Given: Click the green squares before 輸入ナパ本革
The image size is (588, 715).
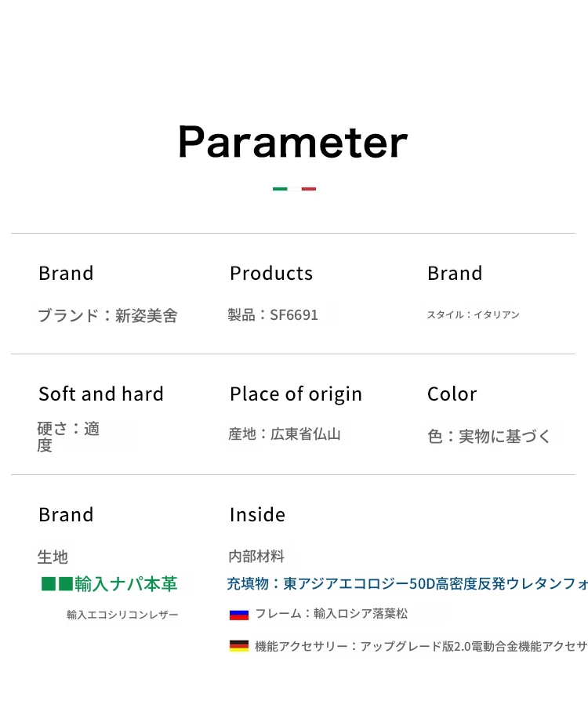Looking at the screenshot, I should click(57, 583).
